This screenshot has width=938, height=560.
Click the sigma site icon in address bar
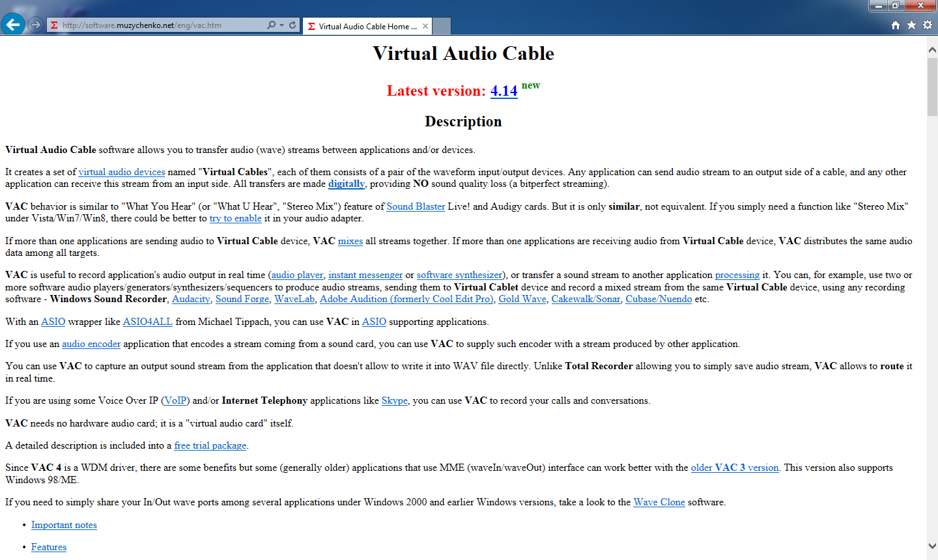[55, 25]
